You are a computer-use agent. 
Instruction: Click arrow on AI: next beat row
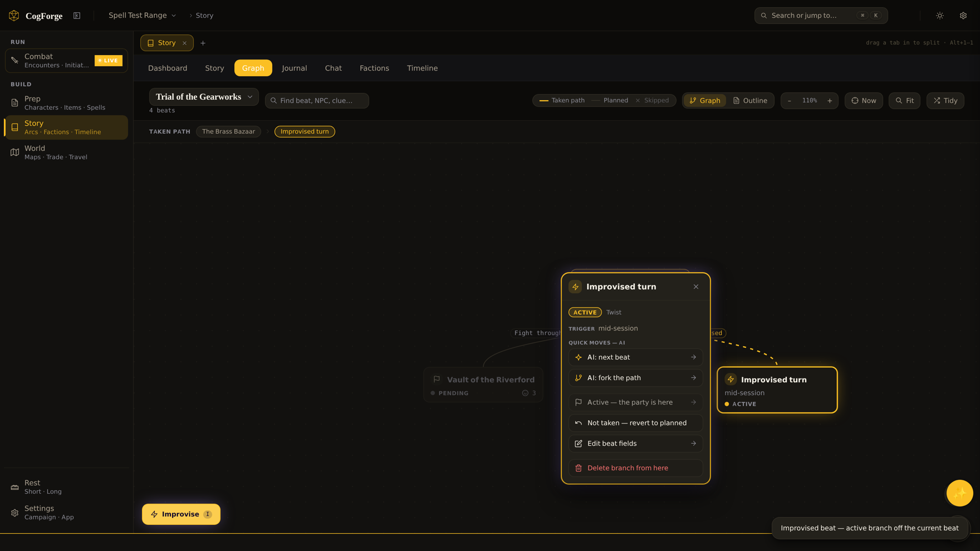pos(693,358)
